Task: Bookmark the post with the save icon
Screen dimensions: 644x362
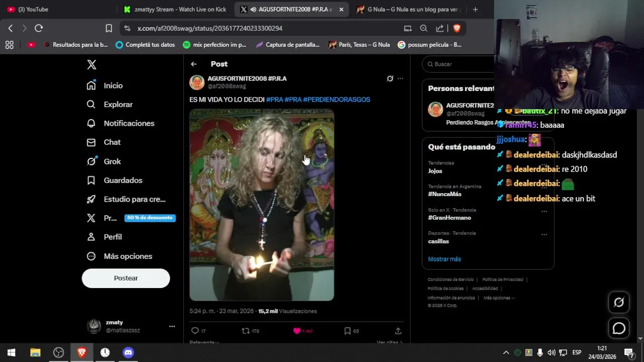Action: (347, 331)
